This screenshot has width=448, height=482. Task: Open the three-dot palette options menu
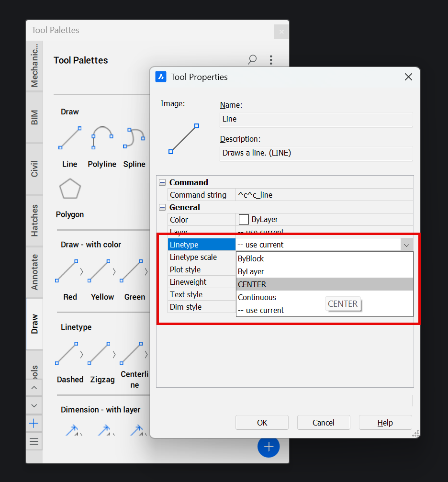(271, 60)
